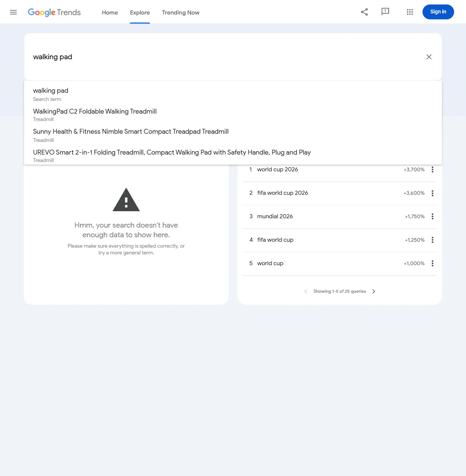Click the not enough data message

point(126,230)
